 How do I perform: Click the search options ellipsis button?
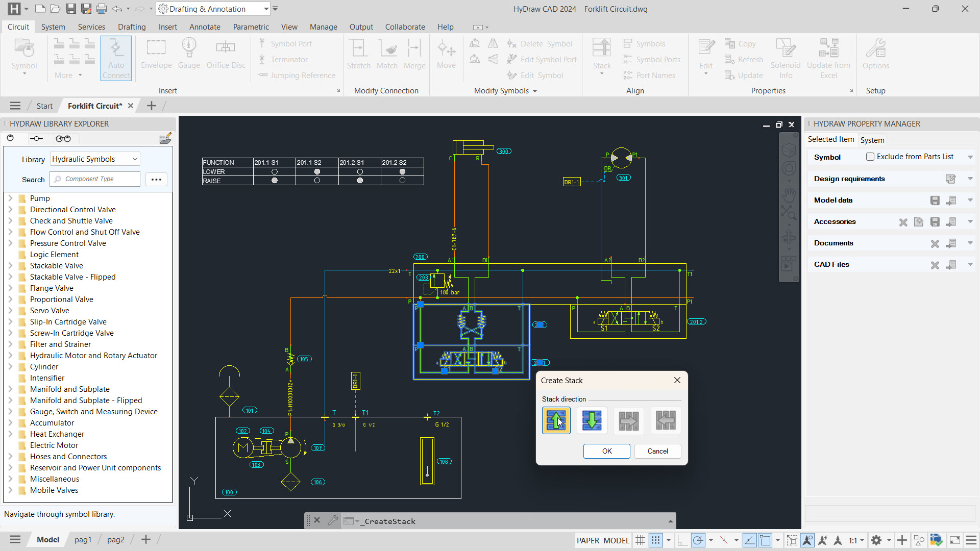pyautogui.click(x=156, y=179)
